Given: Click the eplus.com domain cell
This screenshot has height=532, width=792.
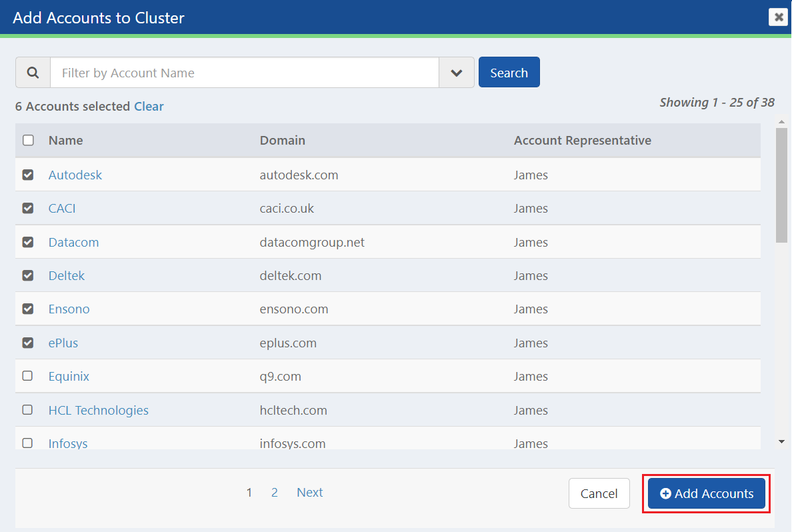Looking at the screenshot, I should pos(288,343).
